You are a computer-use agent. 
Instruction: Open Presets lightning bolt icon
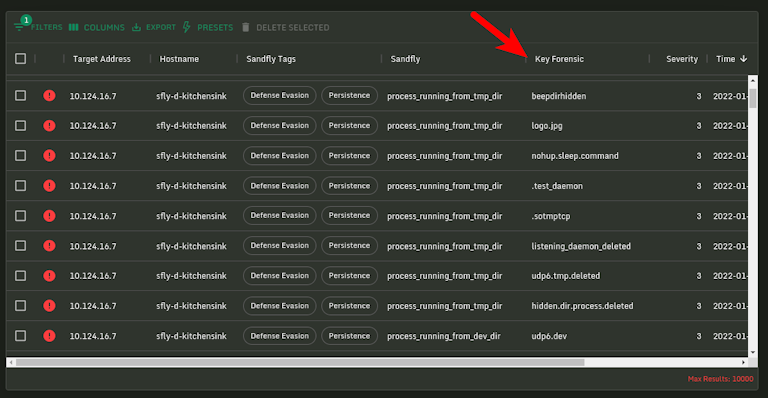tap(186, 27)
